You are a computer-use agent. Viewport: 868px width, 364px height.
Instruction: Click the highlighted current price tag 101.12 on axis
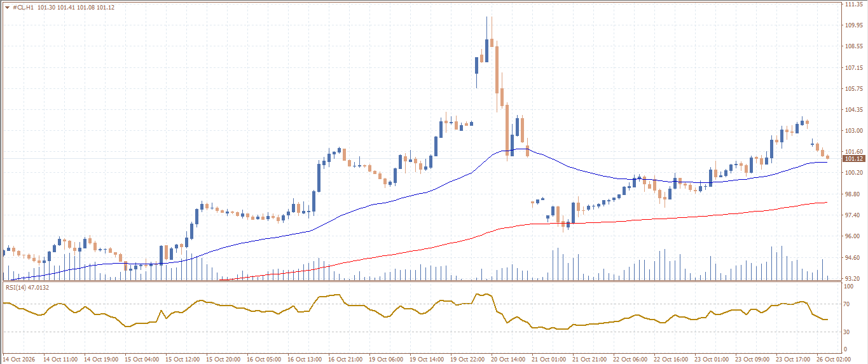(853, 158)
